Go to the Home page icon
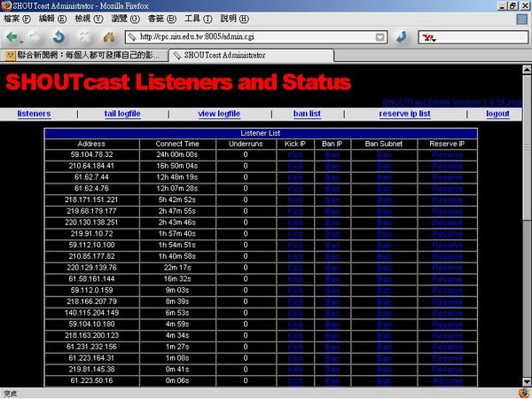The image size is (532, 399). pyautogui.click(x=109, y=36)
